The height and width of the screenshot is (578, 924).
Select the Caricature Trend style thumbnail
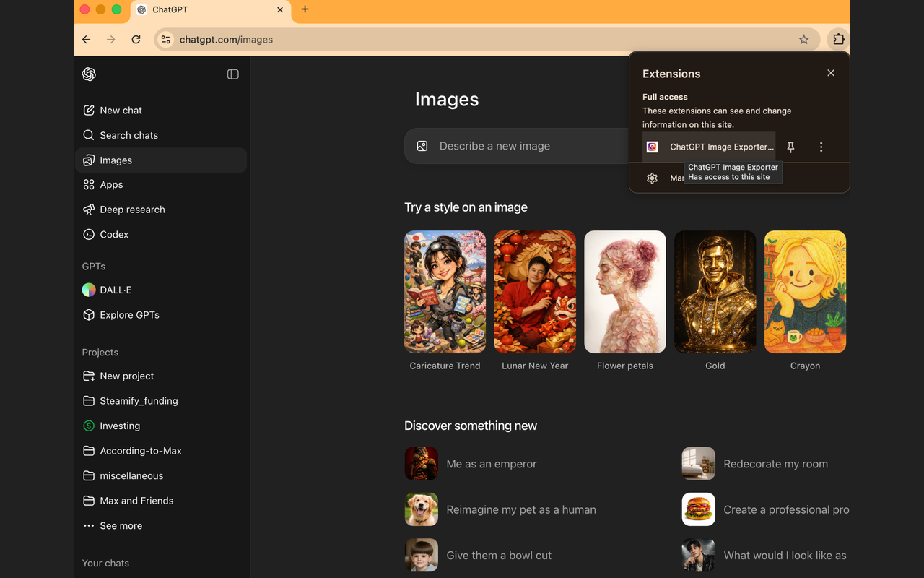tap(445, 292)
